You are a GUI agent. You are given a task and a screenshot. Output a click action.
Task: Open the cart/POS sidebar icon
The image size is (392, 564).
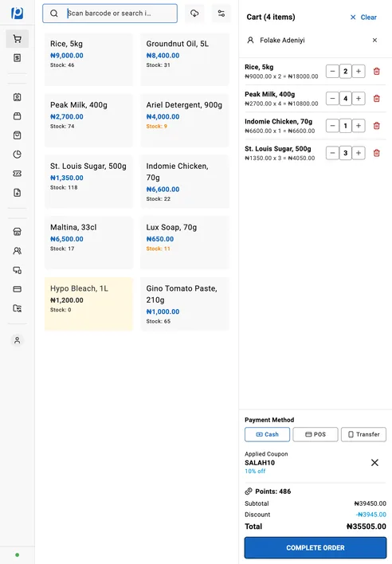click(x=17, y=39)
